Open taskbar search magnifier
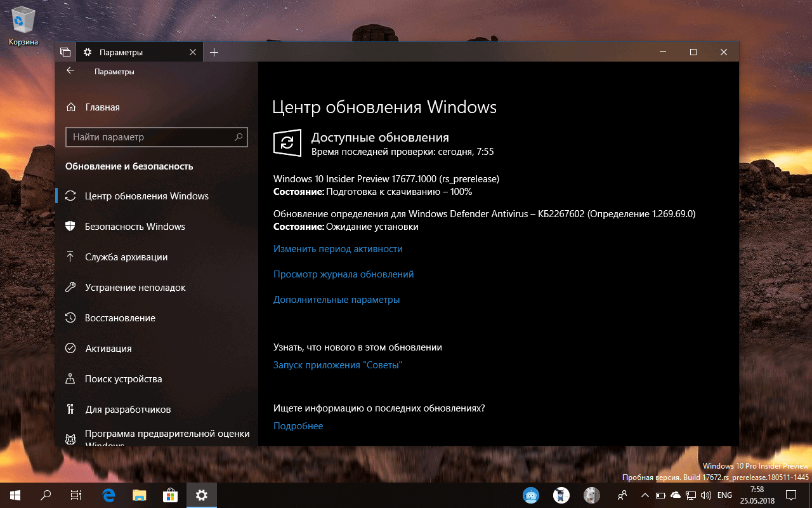 pos(46,495)
